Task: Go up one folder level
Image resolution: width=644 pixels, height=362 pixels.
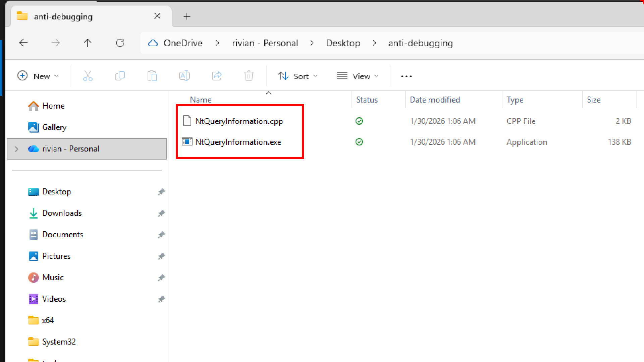Action: 88,43
